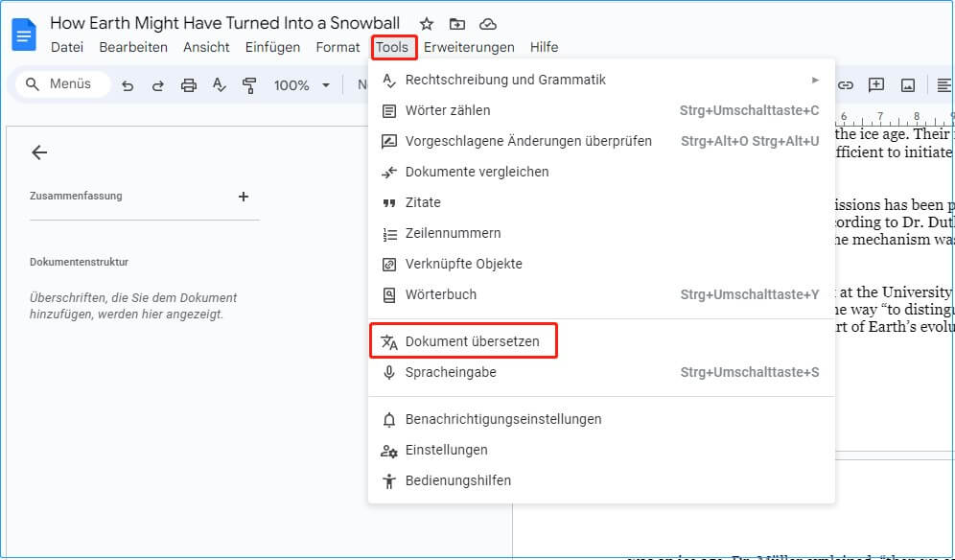The image size is (955, 560).
Task: Add a comment using toolbar icon
Action: [x=876, y=84]
